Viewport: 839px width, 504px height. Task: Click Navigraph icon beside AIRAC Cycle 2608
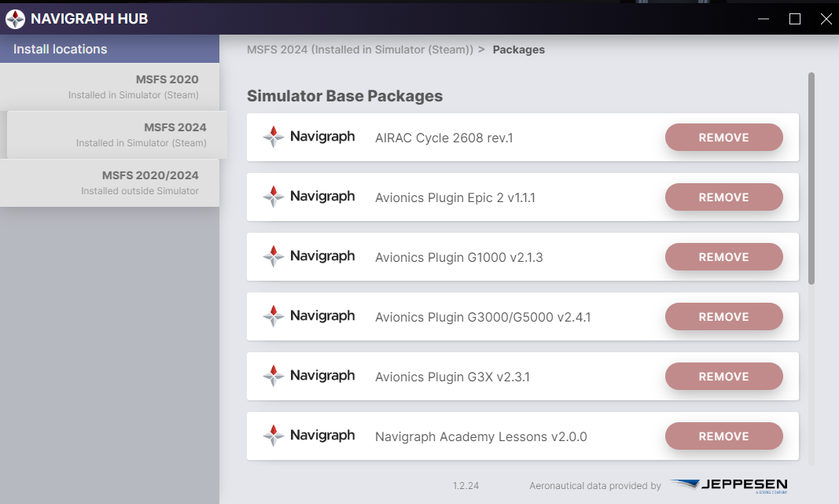[274, 137]
